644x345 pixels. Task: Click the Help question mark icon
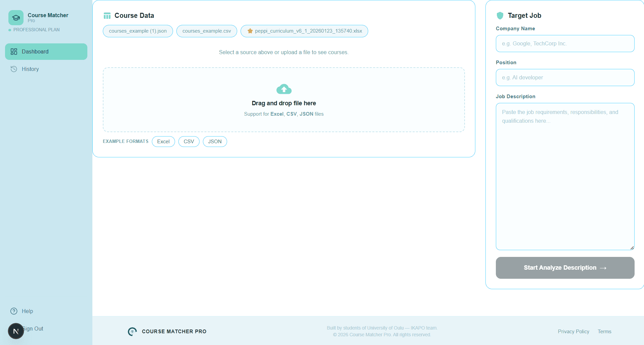click(x=14, y=311)
